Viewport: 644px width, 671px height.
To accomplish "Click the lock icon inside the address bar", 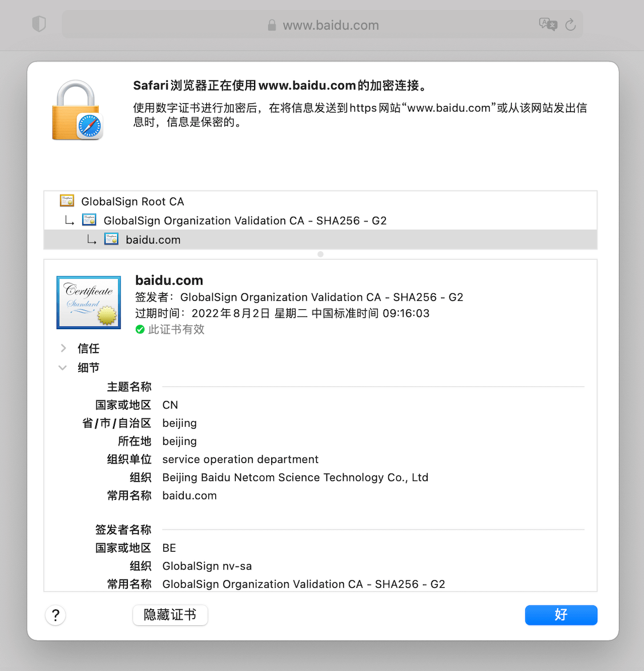I will (272, 25).
